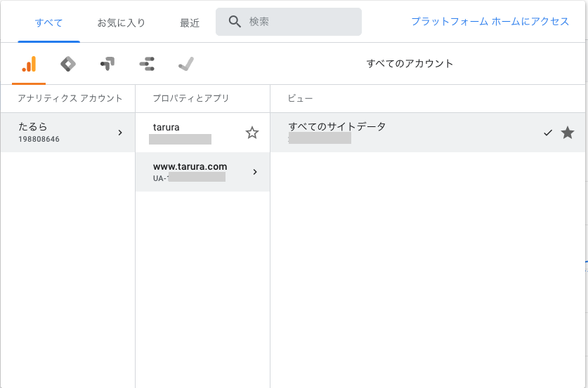
Task: Click the account ID 198808646
Action: [39, 140]
